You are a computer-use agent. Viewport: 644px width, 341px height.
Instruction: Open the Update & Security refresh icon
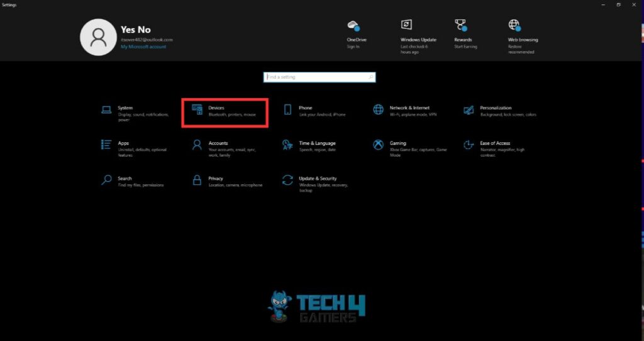tap(287, 180)
